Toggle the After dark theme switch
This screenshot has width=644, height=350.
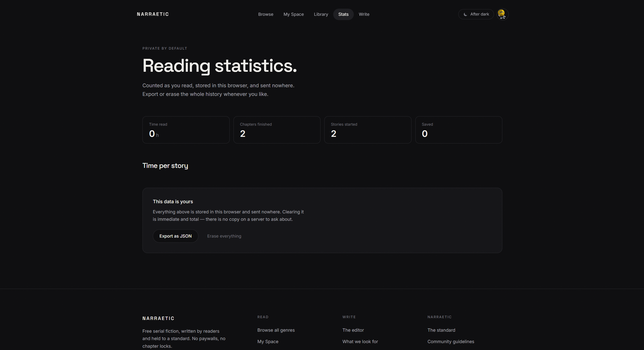(x=476, y=14)
